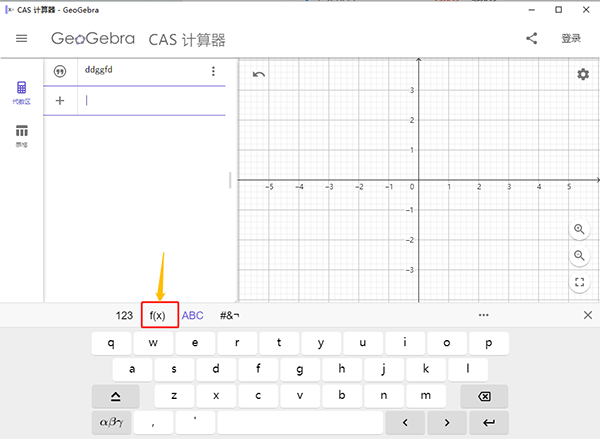The width and height of the screenshot is (600, 439).
Task: Tap the apostrophe key on keyboard
Action: [x=195, y=423]
